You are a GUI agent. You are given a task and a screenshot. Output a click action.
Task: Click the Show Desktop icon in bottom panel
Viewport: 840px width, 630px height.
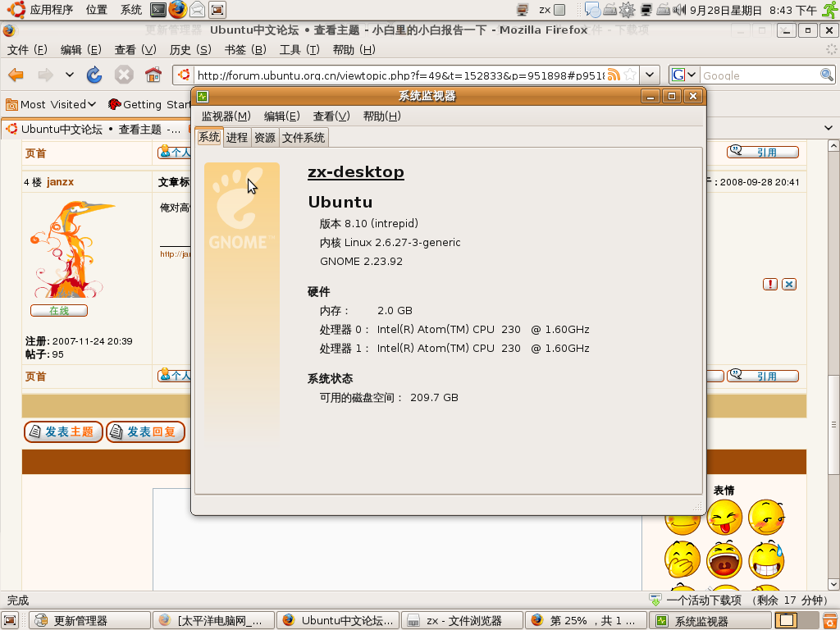click(10, 620)
